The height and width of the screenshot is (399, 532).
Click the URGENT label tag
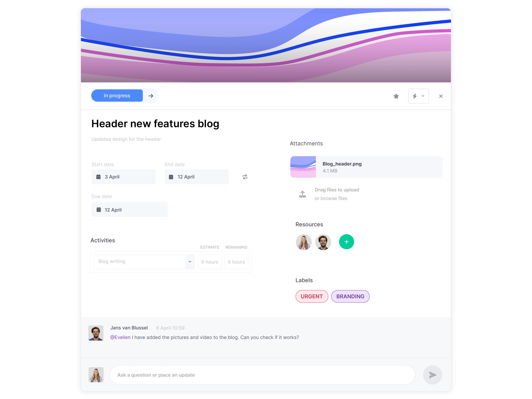click(312, 296)
